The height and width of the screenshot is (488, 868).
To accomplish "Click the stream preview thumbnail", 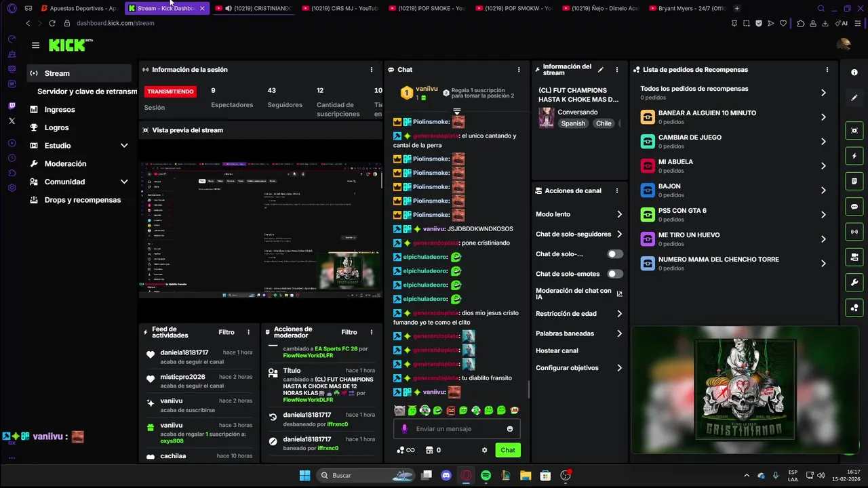I will (260, 230).
